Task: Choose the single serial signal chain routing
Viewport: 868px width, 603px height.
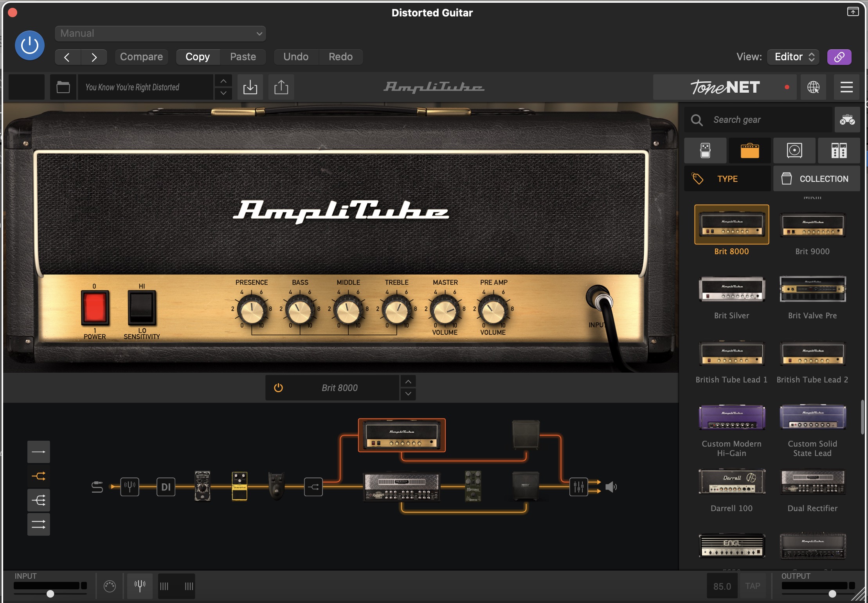Action: pos(39,452)
